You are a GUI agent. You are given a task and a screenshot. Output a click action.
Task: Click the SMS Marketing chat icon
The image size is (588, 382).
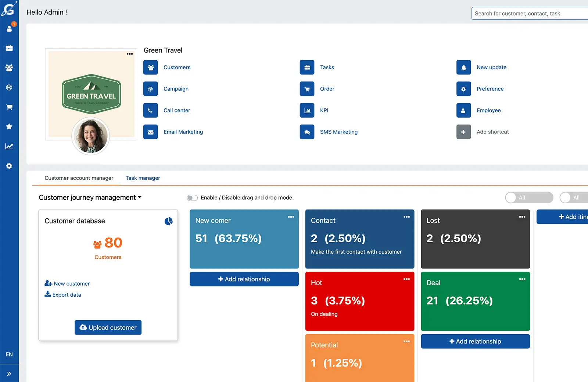point(307,132)
